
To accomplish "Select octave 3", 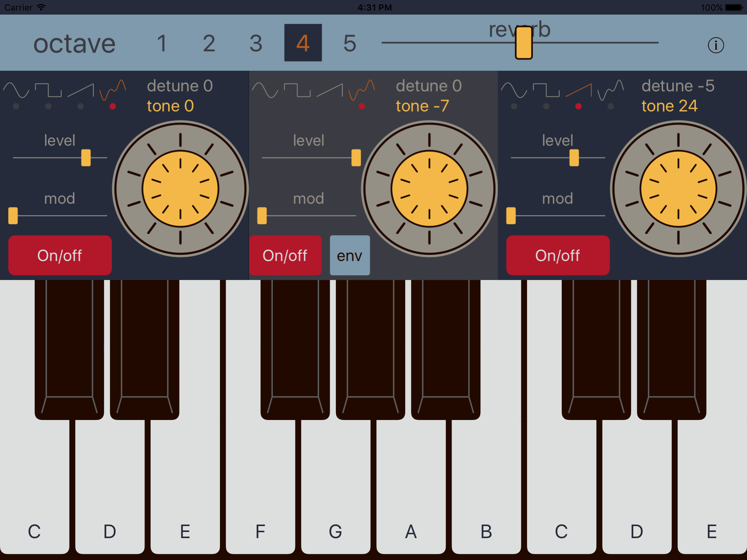I will [x=256, y=43].
